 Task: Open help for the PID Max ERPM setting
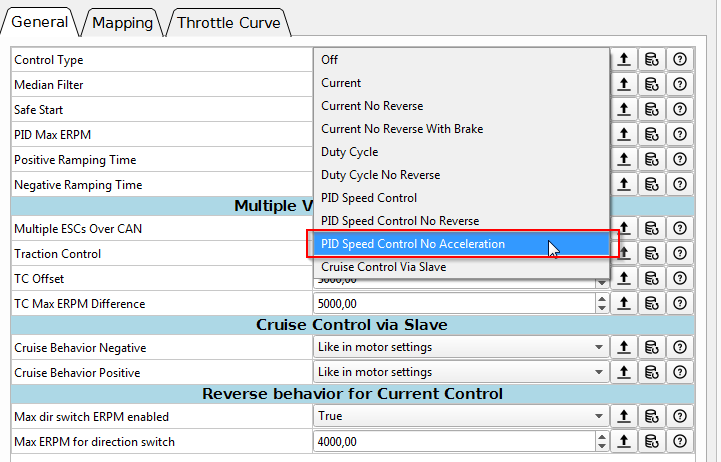(x=680, y=135)
